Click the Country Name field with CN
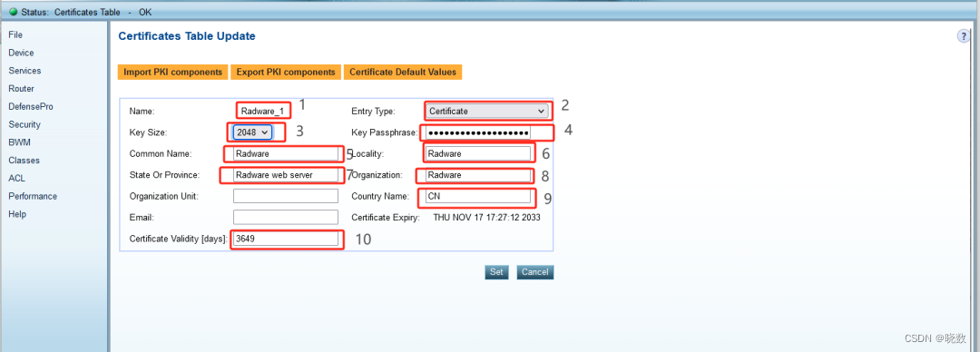This screenshot has width=980, height=352. (x=478, y=196)
